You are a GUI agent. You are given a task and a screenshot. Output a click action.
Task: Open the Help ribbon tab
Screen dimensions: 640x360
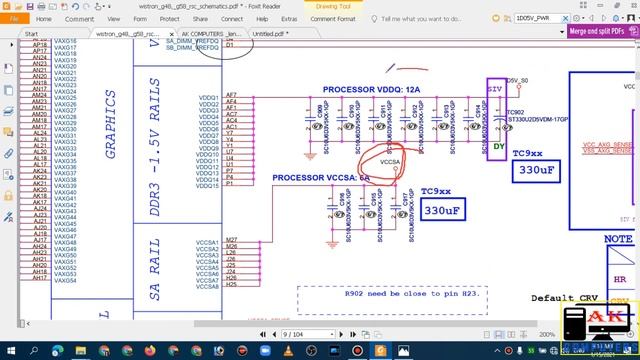pyautogui.click(x=262, y=19)
